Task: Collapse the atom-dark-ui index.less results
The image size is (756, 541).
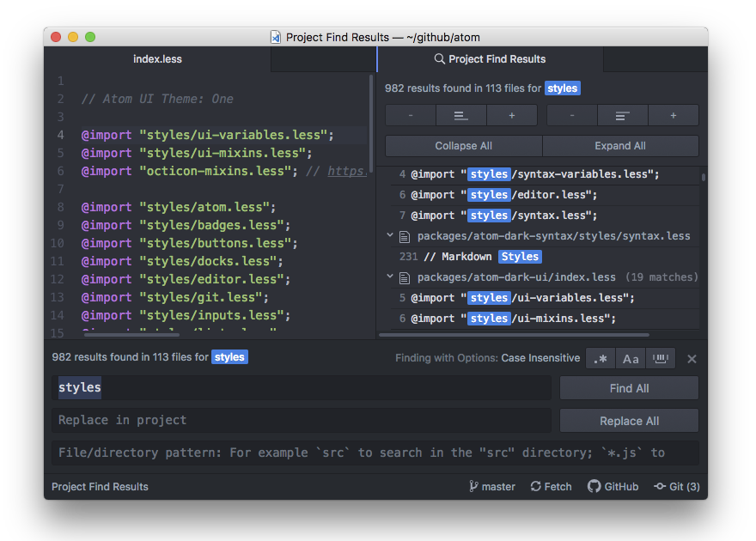Action: (x=389, y=277)
